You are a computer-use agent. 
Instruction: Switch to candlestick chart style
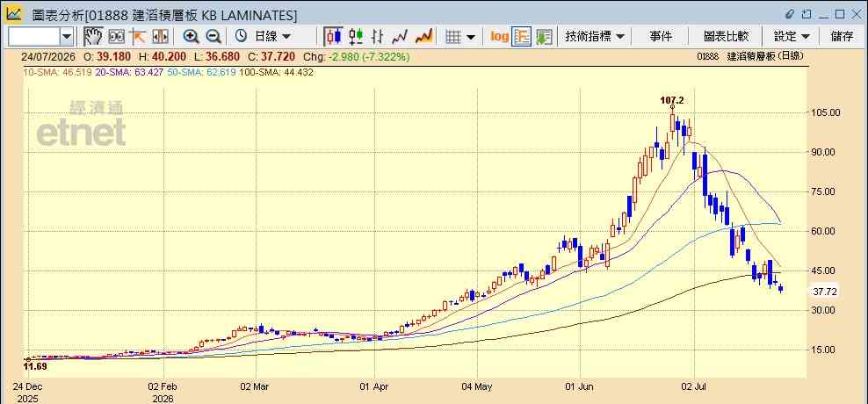tap(333, 37)
